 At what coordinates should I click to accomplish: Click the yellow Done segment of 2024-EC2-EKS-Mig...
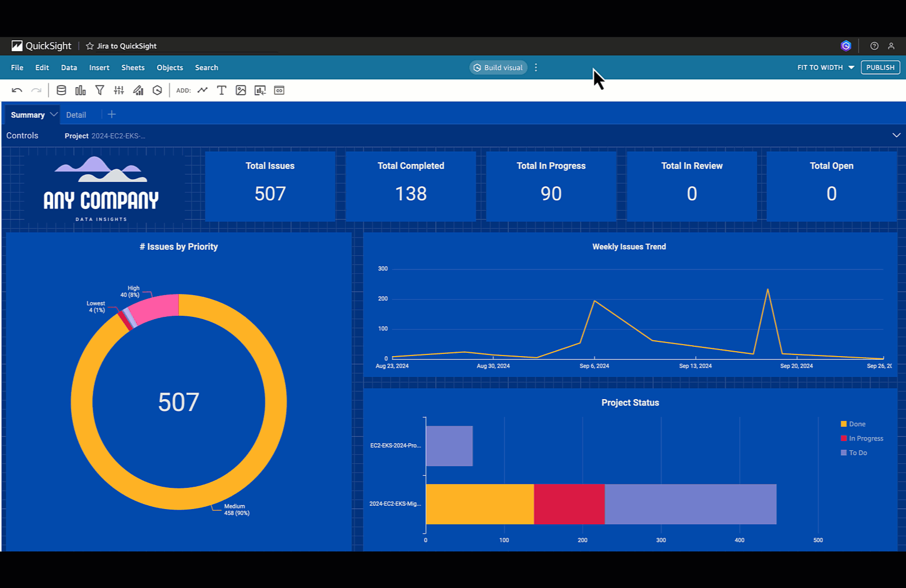coord(480,504)
